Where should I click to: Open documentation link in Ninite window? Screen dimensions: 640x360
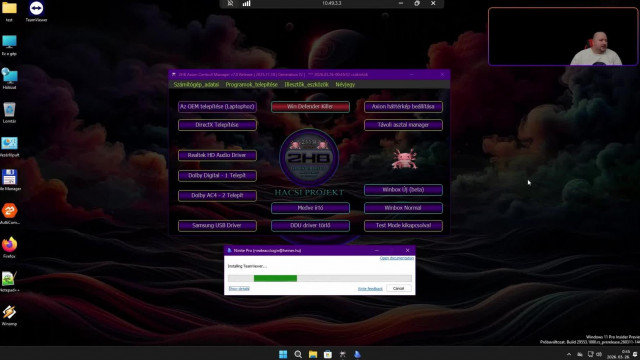tap(397, 258)
